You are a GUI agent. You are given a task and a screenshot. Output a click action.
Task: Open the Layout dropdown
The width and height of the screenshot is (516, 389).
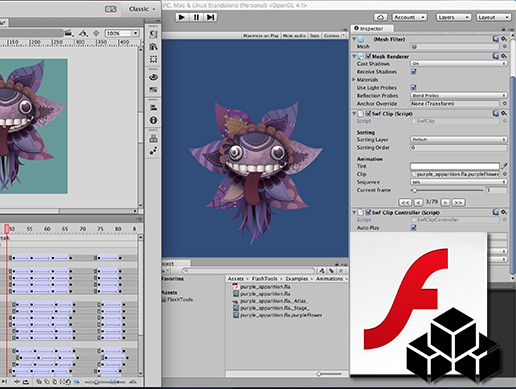coord(493,17)
